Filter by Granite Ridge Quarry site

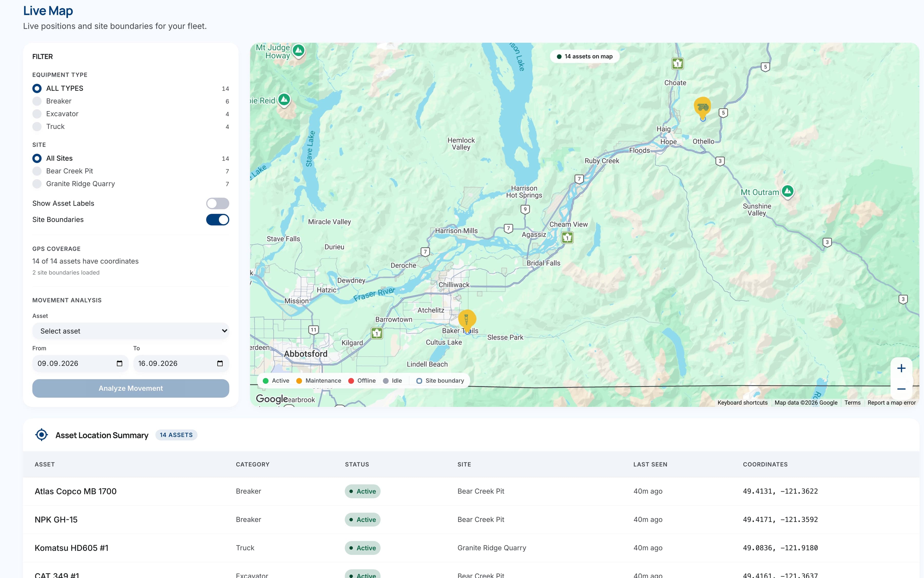(131, 183)
